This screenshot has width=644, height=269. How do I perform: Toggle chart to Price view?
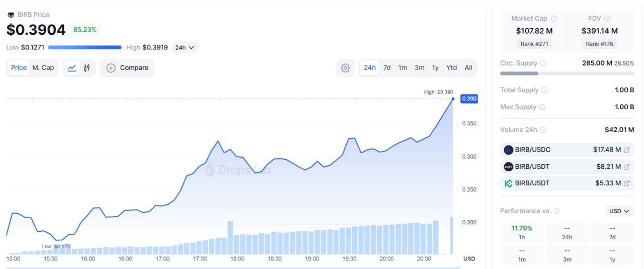click(x=19, y=68)
